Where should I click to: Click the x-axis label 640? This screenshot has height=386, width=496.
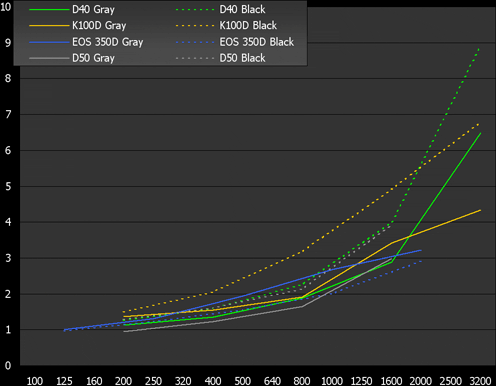(x=272, y=381)
